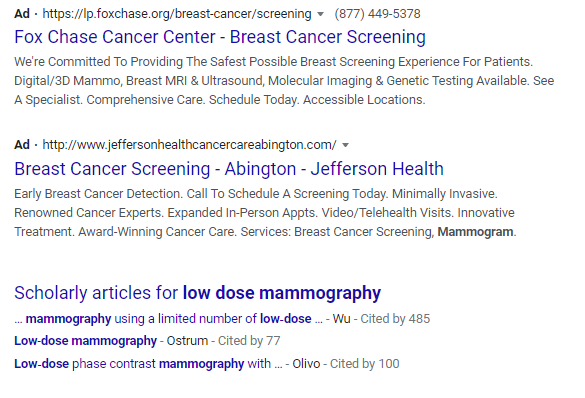Open the Low-dose mammography article by Ostrum

pos(85,341)
